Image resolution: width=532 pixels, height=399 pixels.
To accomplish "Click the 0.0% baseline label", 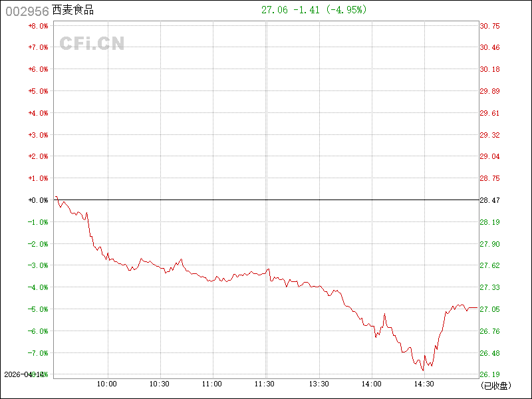I will (x=38, y=200).
